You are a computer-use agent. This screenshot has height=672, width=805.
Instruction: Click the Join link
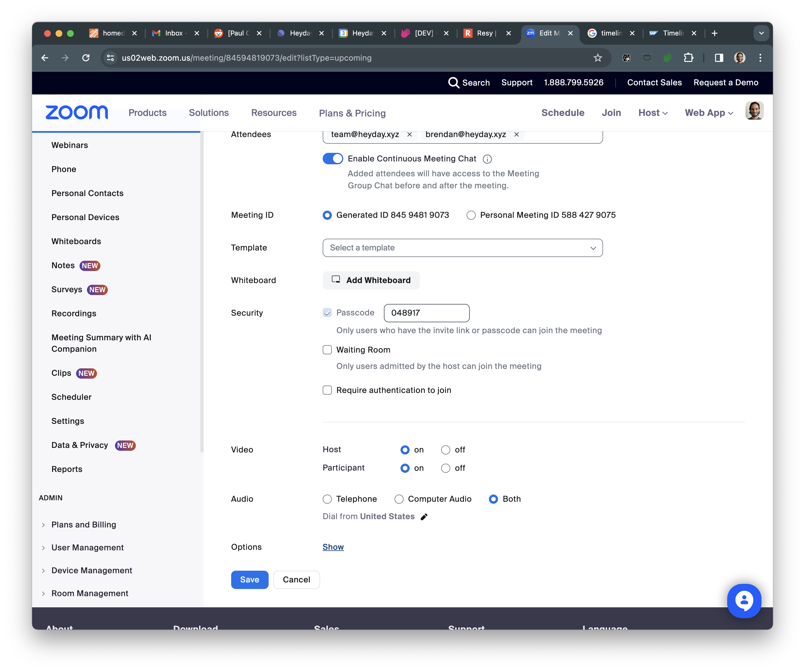click(x=611, y=113)
